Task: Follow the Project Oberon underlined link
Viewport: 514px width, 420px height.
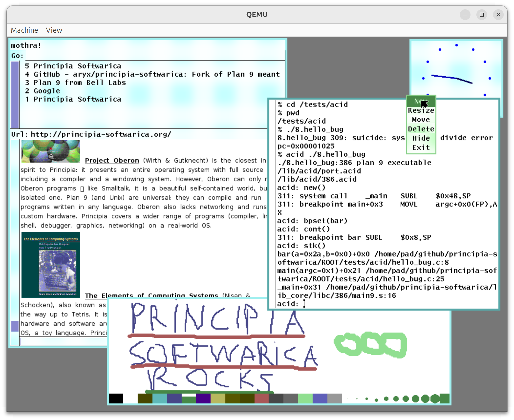Action: tap(111, 160)
